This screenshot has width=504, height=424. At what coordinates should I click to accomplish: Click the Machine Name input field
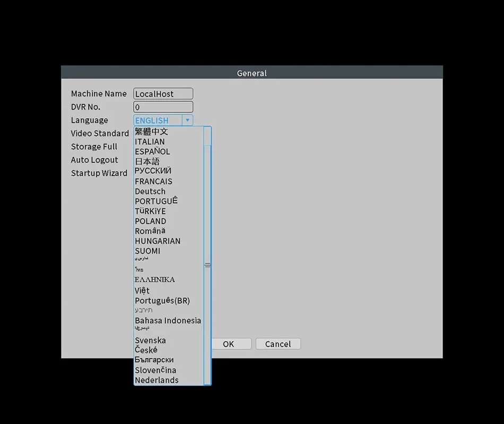(x=163, y=94)
